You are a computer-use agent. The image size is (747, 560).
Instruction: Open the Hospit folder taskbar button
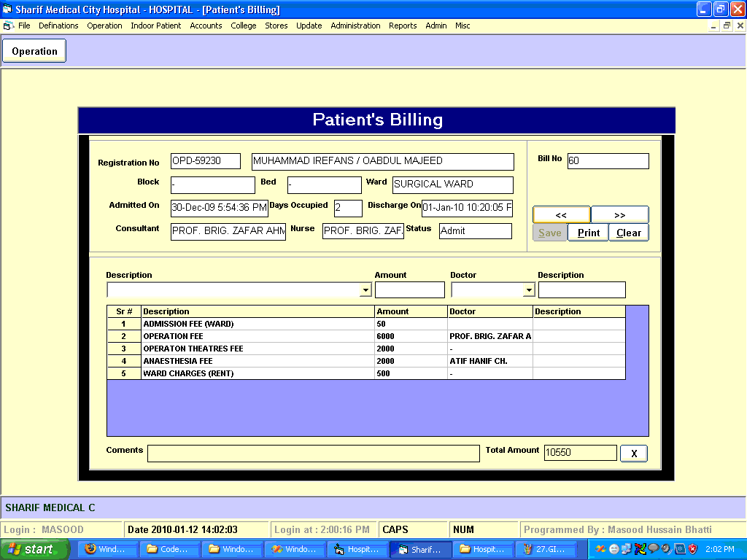click(x=483, y=549)
